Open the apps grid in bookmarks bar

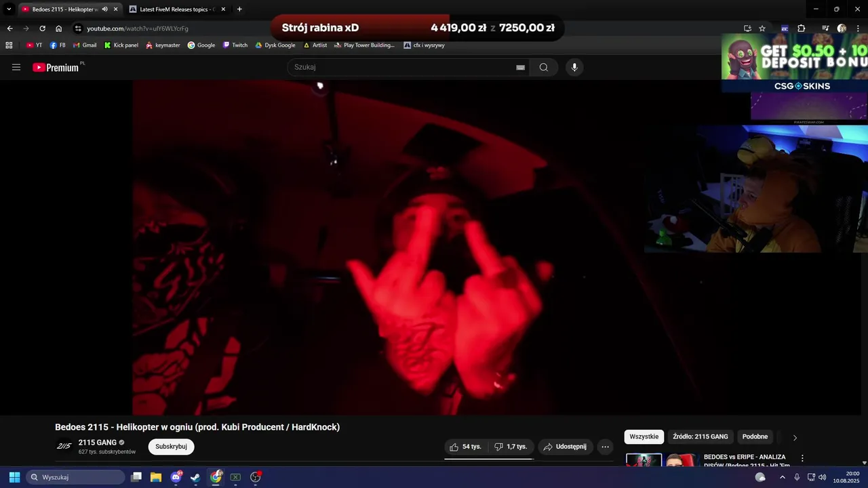click(x=9, y=45)
